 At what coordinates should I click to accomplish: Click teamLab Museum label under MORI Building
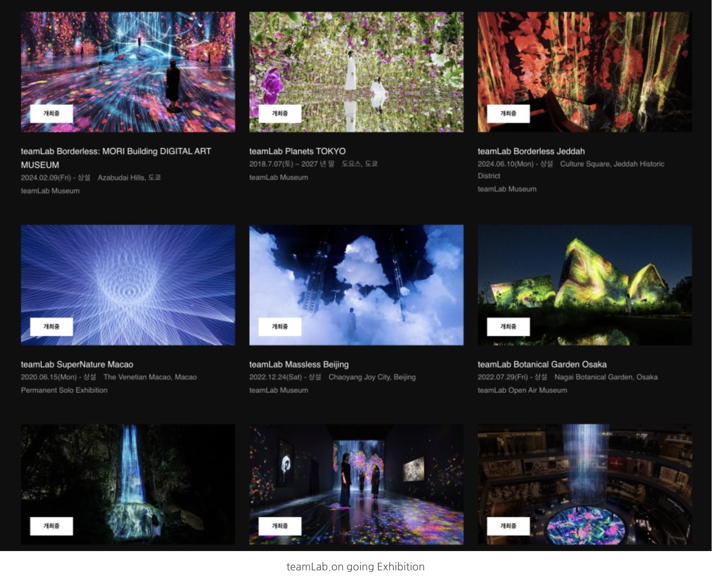pyautogui.click(x=50, y=191)
